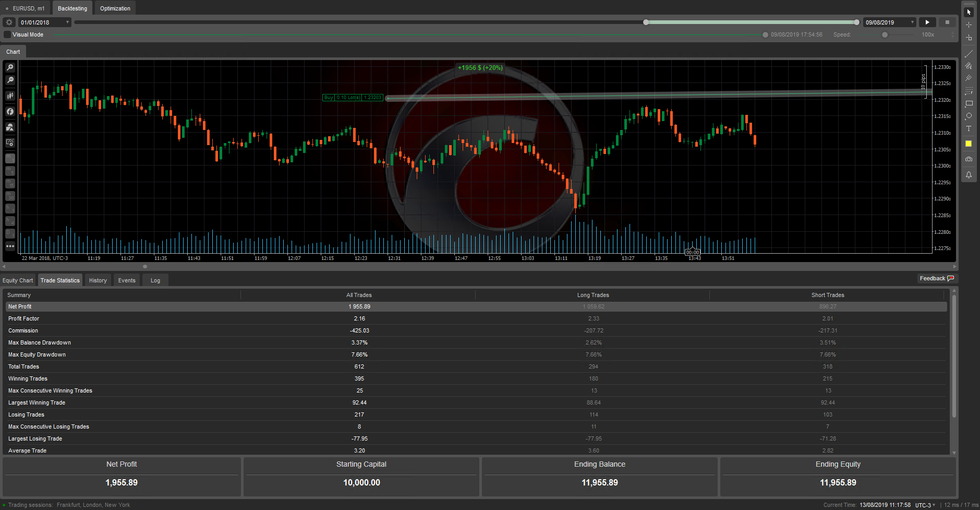Click the visual progress position handle
The width and height of the screenshot is (980, 510).
pos(765,35)
